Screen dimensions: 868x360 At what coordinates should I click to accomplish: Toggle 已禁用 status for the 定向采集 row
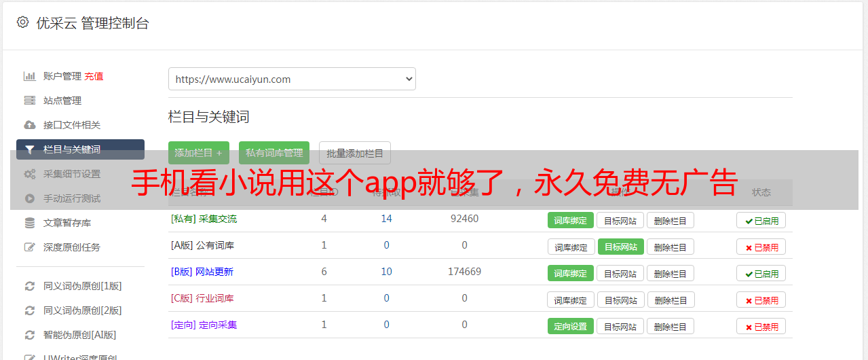point(761,326)
